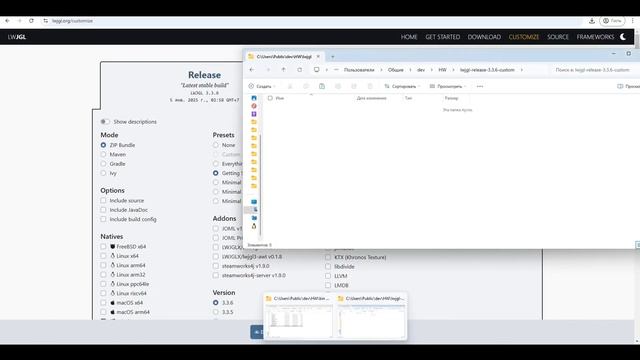The width and height of the screenshot is (640, 360).
Task: Enable macOS arm64 natives
Action: [103, 312]
